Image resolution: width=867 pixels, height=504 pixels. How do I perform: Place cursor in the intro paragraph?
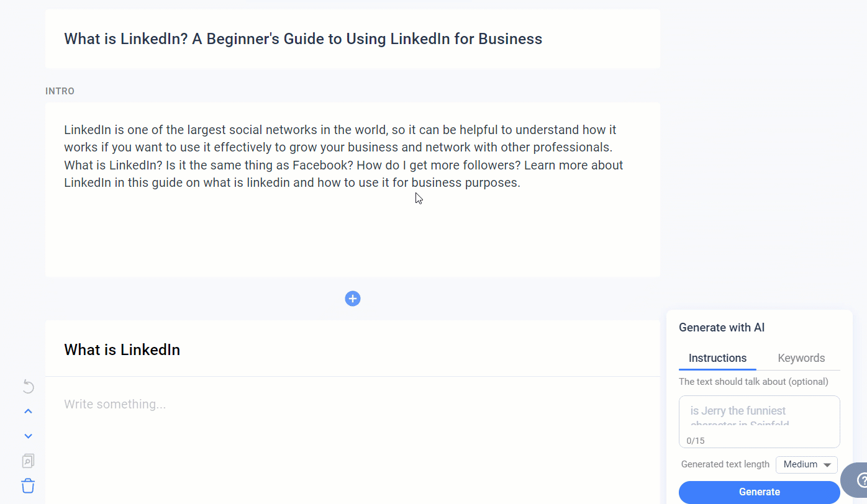[343, 156]
